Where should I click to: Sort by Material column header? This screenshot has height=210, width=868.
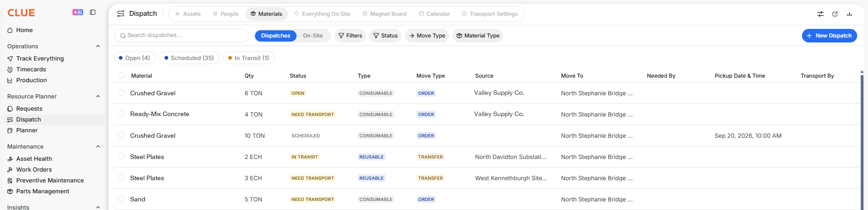[142, 76]
